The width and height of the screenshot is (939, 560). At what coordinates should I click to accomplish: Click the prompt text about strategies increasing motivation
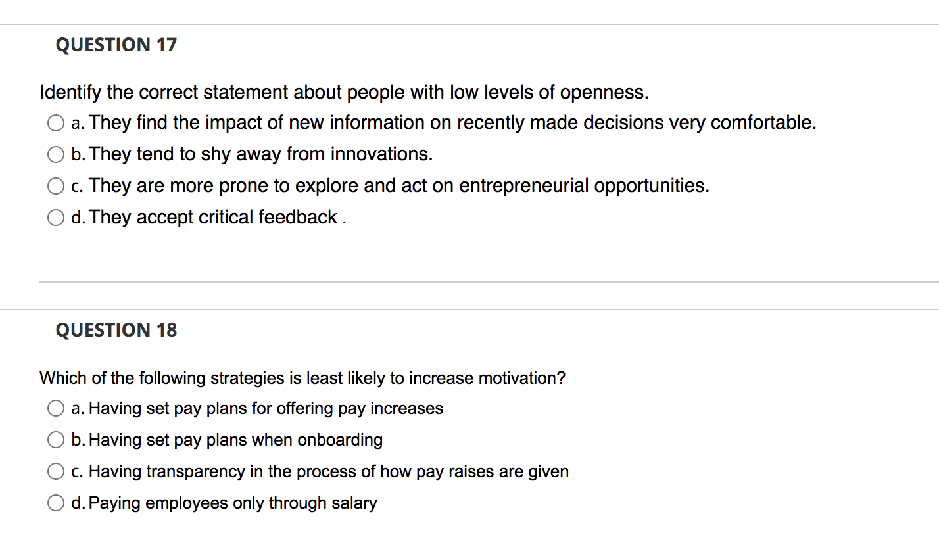302,378
